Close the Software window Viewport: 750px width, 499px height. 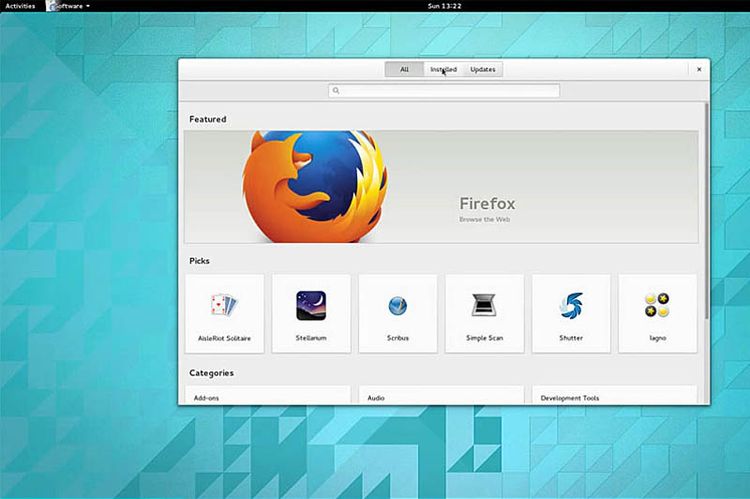(699, 69)
